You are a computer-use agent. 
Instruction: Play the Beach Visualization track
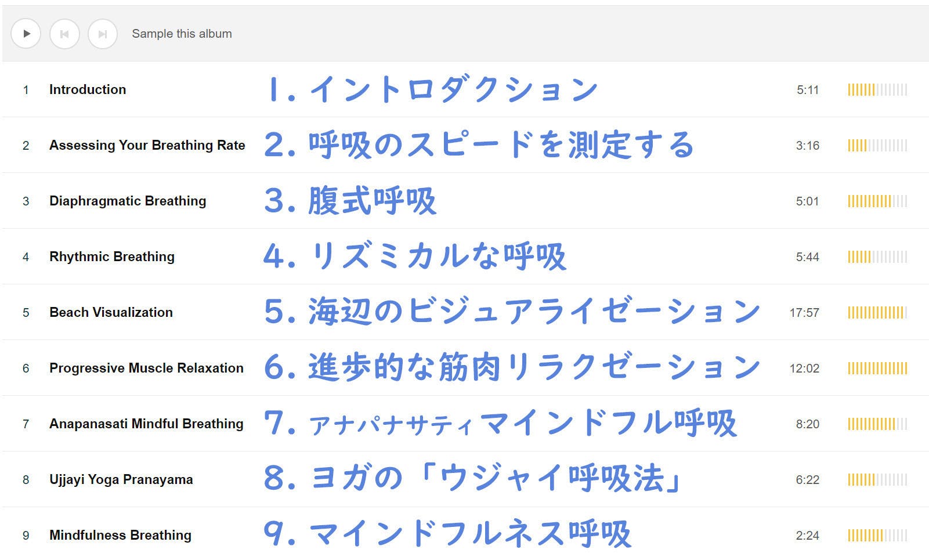point(111,312)
